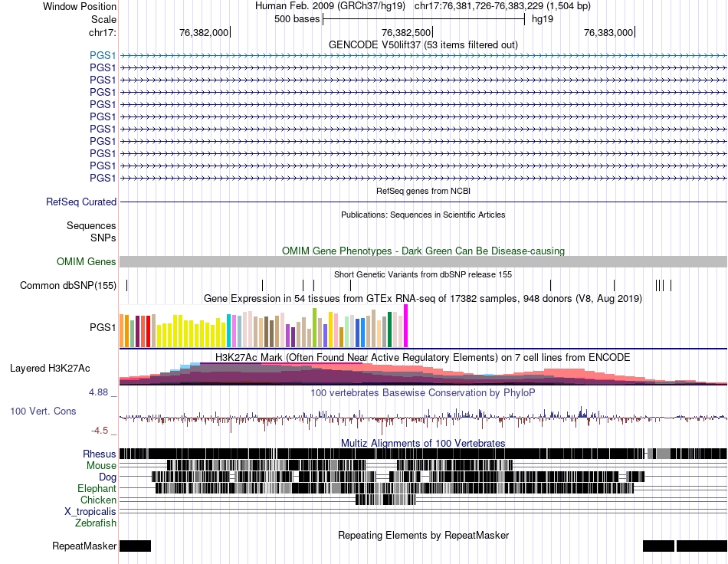Viewport: 728px width, 564px height.
Task: Click the Rhesus alignment label
Action: 100,454
